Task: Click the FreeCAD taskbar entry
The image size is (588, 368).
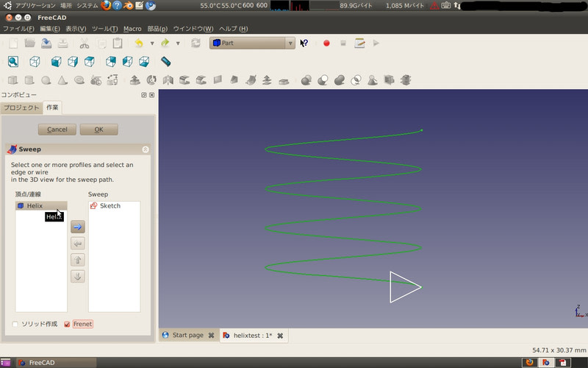Action: click(x=57, y=363)
